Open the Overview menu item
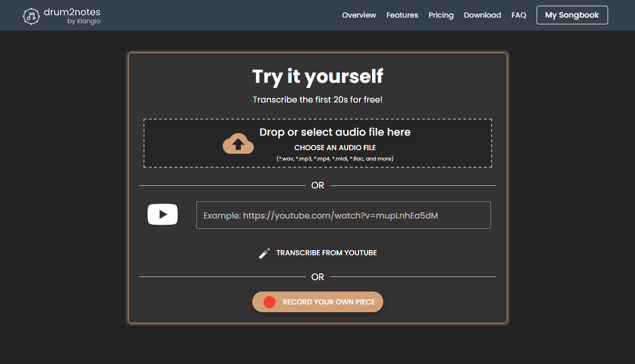Viewport: 635px width, 364px height. click(x=359, y=15)
